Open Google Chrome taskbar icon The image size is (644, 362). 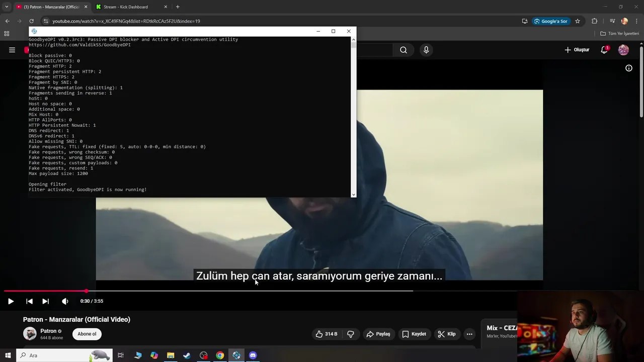click(x=220, y=355)
